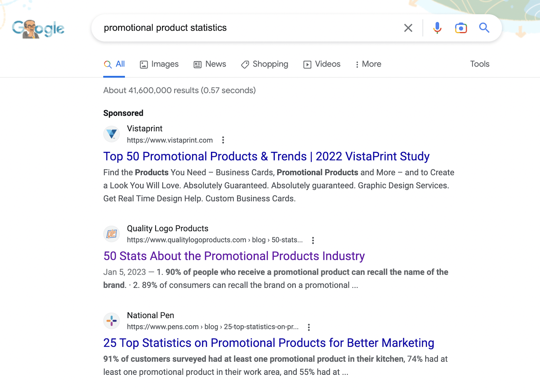
Task: Open the three-dot menu on National Pen result
Action: tap(309, 327)
